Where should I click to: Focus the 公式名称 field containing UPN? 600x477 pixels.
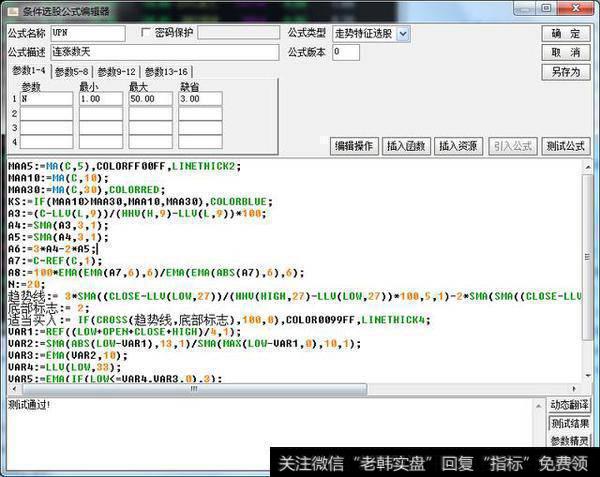pyautogui.click(x=88, y=33)
